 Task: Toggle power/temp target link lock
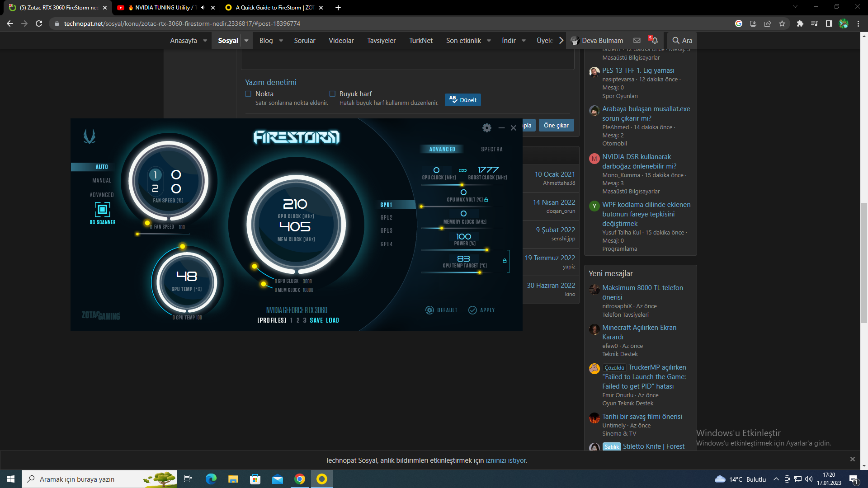coord(505,261)
